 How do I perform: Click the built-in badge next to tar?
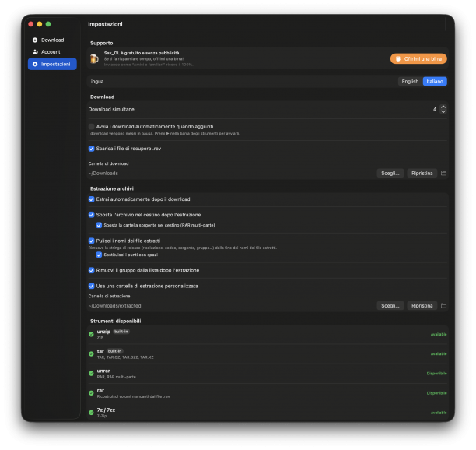[115, 351]
